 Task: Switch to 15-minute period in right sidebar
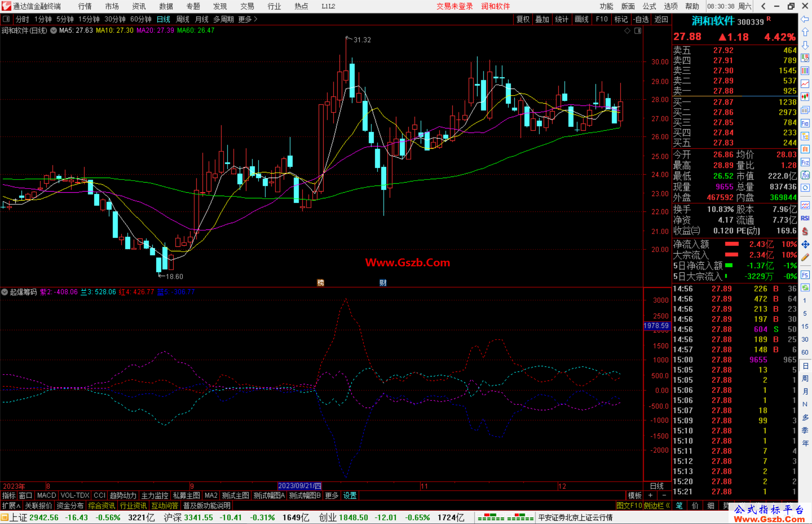[x=805, y=326]
